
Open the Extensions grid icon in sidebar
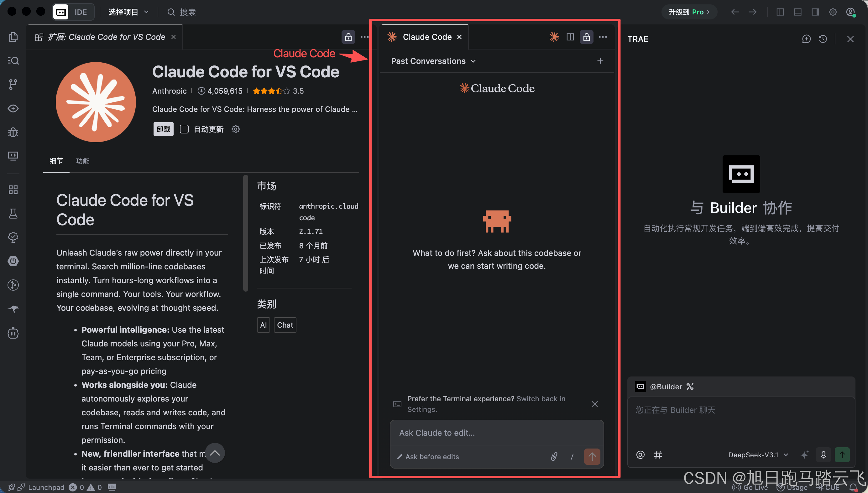click(x=13, y=189)
